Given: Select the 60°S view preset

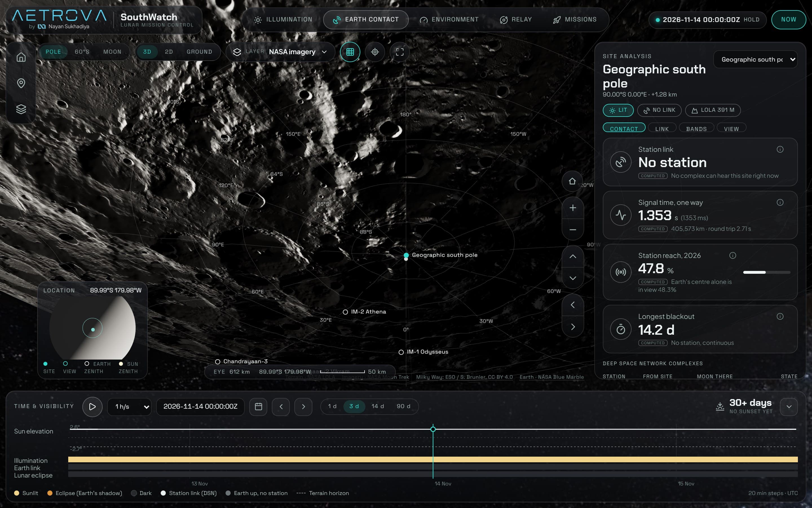Looking at the screenshot, I should click(x=82, y=52).
